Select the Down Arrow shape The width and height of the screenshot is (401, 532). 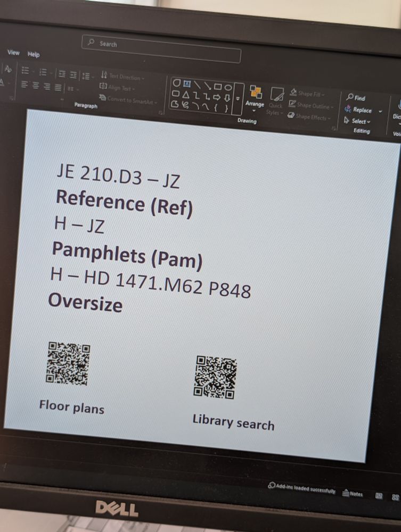click(x=227, y=98)
